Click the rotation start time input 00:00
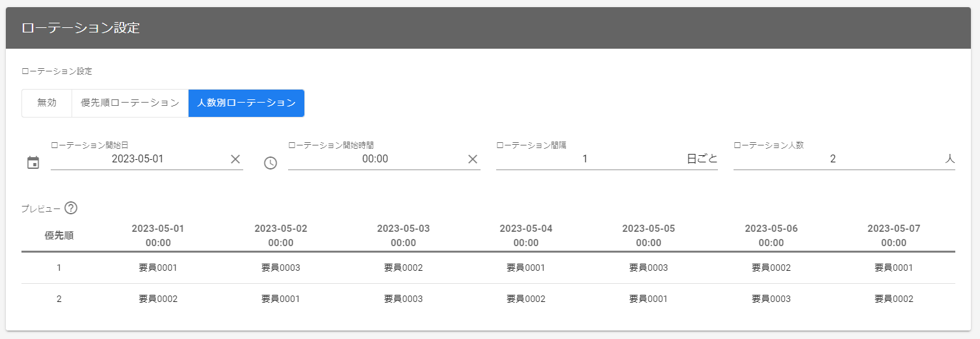980x339 pixels. 375,159
